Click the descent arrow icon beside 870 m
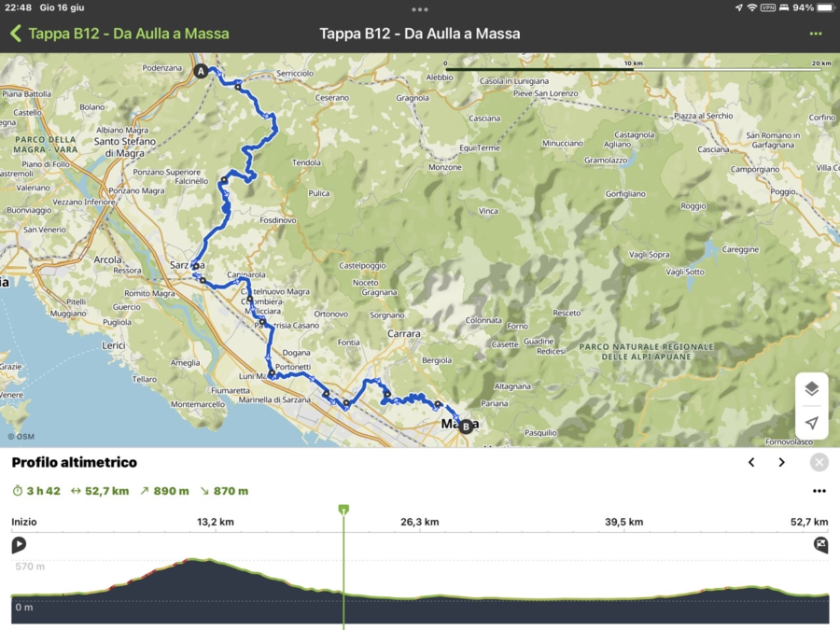The width and height of the screenshot is (840, 630). click(x=204, y=490)
